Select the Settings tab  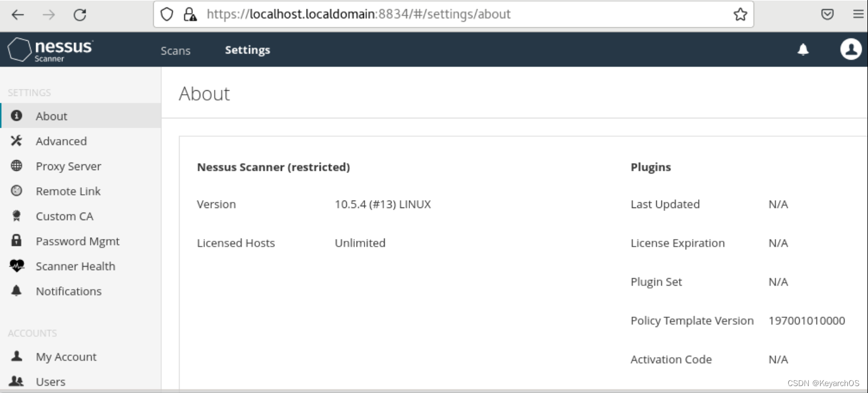tap(247, 50)
